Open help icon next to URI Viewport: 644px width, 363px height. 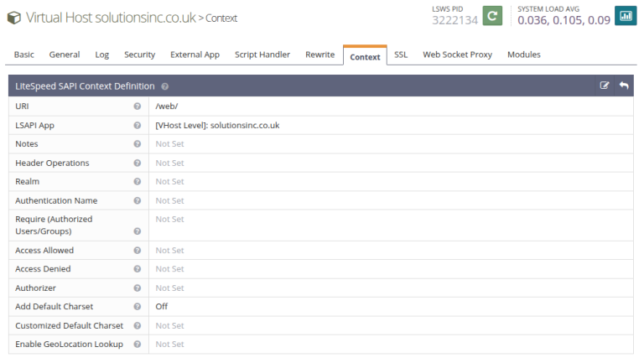click(137, 106)
